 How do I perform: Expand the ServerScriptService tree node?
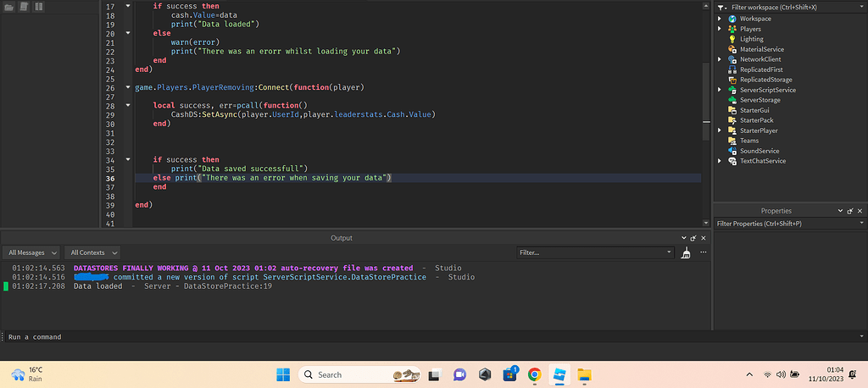pos(721,90)
